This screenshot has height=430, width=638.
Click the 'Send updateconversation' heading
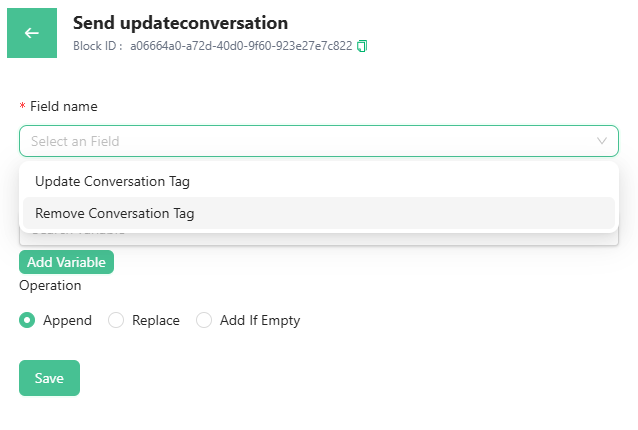tap(180, 22)
